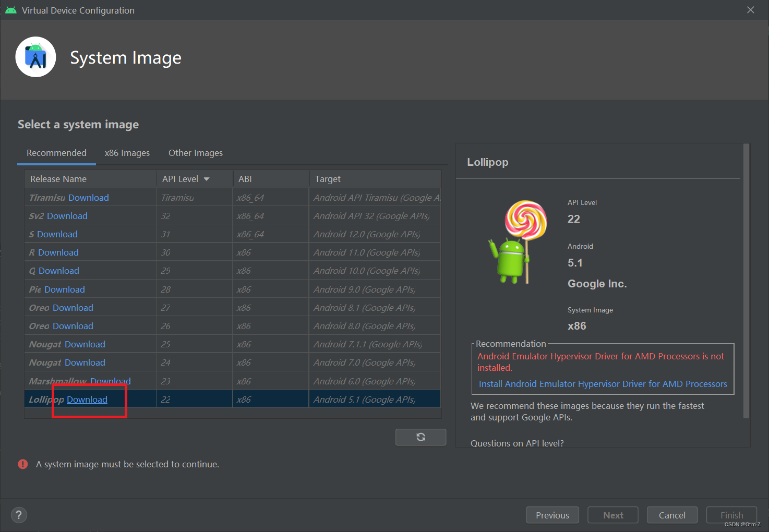Click the red error icon beside the message

[x=23, y=464]
